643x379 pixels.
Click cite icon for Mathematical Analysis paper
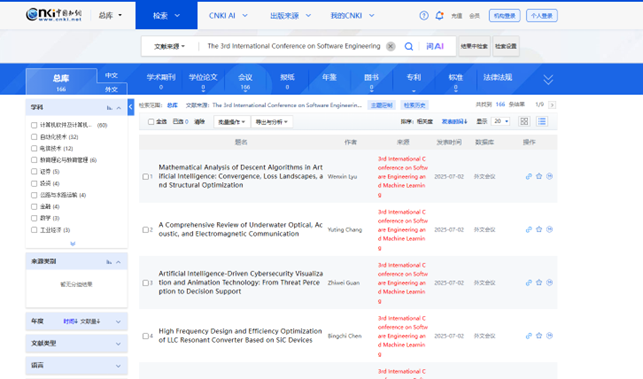pyautogui.click(x=550, y=176)
